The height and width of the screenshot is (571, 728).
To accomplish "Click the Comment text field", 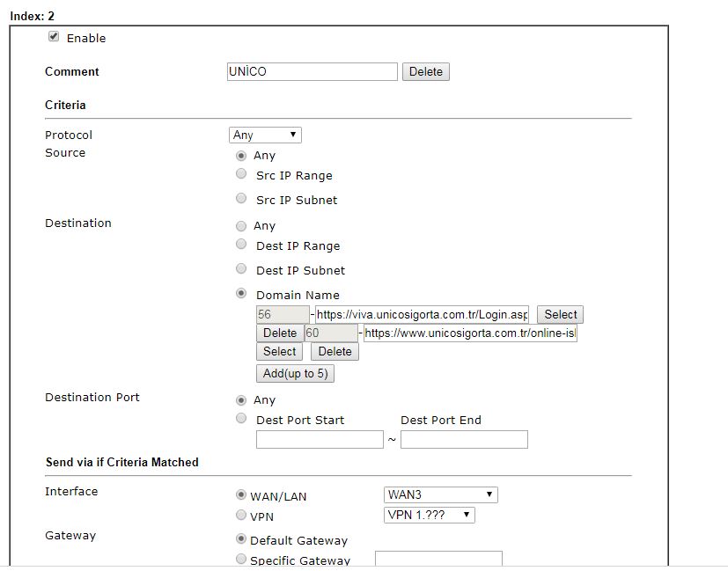I will click(312, 71).
